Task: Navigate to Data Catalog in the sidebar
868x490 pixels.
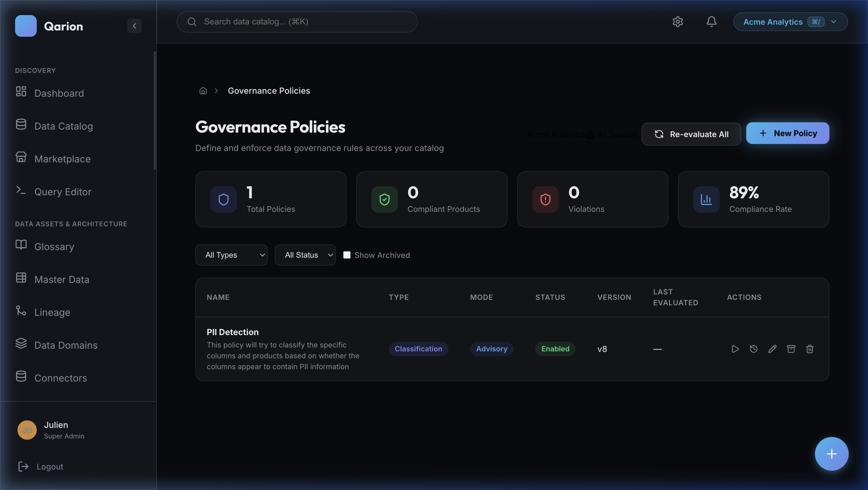Action: tap(63, 126)
